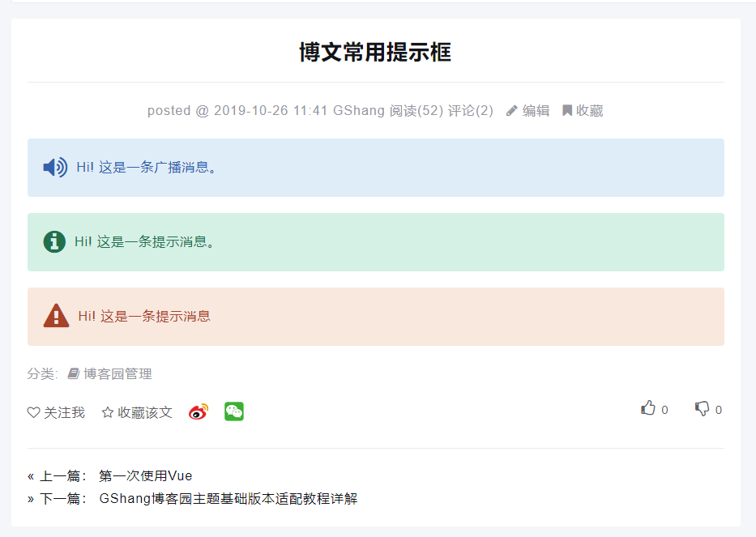Image resolution: width=756 pixels, height=537 pixels.
Task: Open next post GShang博客园主题基础版本适配教程详解
Action: tap(228, 499)
